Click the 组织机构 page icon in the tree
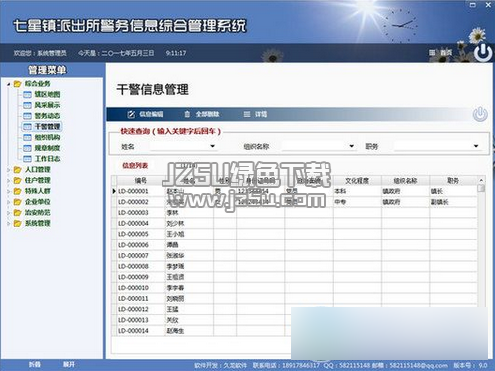 pyautogui.click(x=27, y=137)
